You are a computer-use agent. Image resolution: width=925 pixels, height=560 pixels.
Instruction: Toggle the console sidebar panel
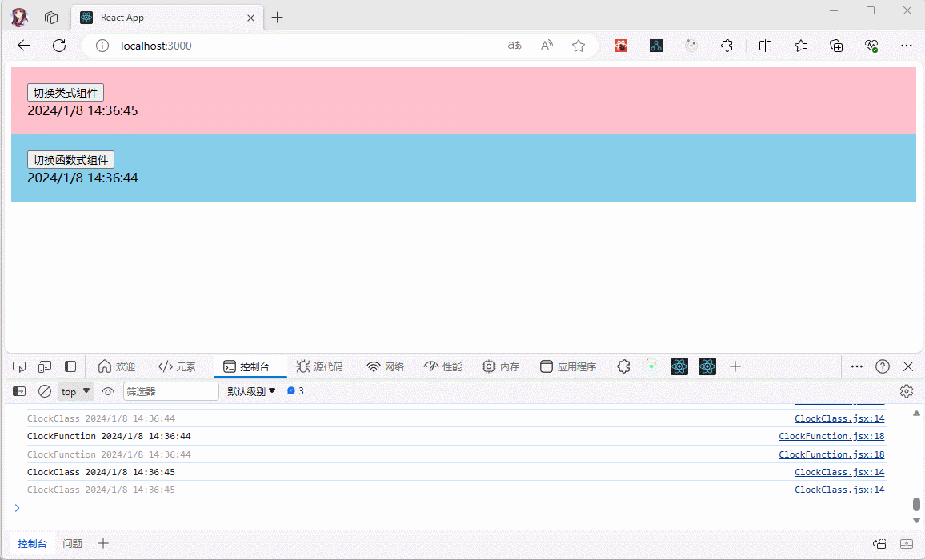point(19,391)
